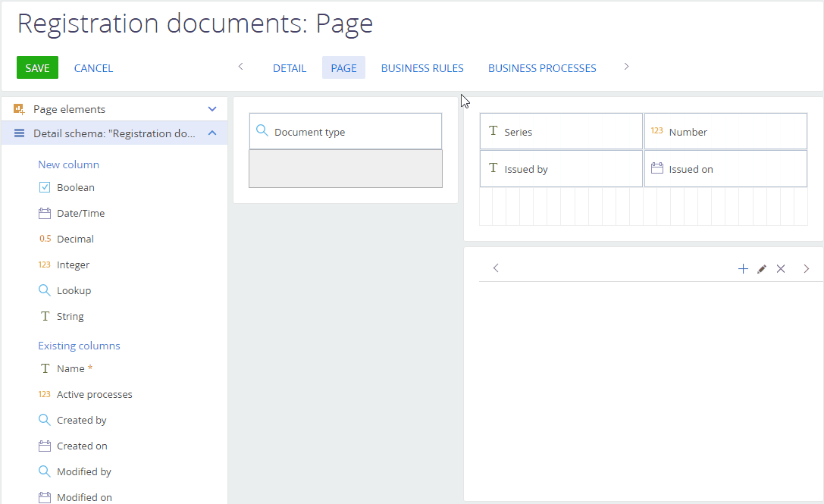The image size is (824, 504).
Task: Select the Number field on page
Action: click(x=725, y=131)
